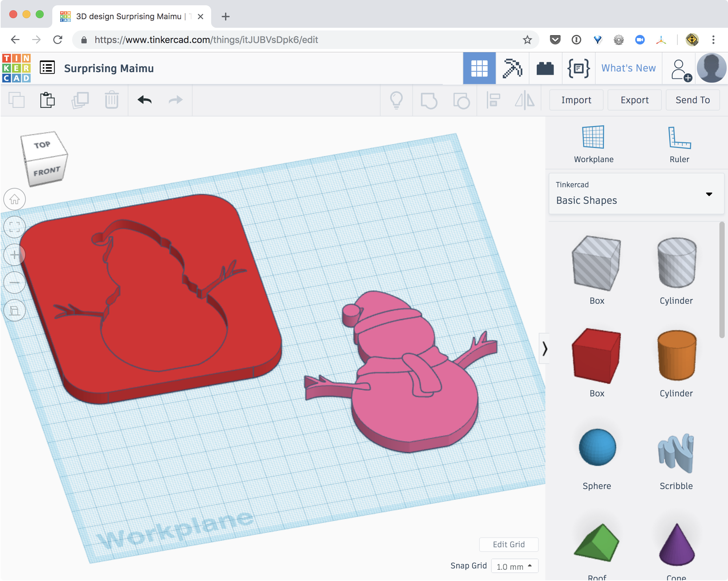This screenshot has height=581, width=728.
Task: Open the Send To menu
Action: point(693,100)
